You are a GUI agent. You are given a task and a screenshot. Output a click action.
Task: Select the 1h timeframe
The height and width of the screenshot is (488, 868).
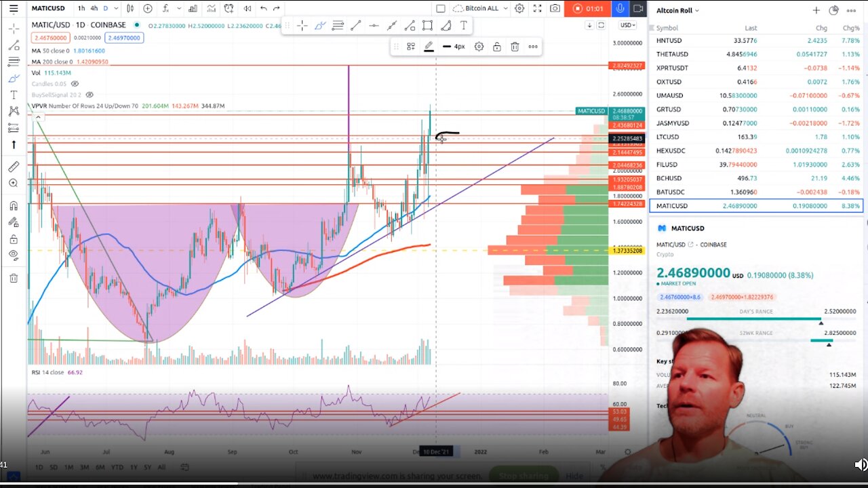coord(81,8)
